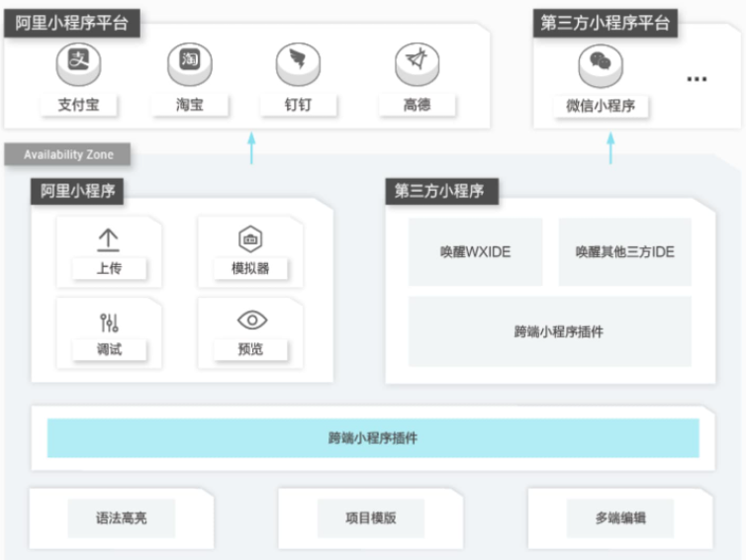Screen dimensions: 746x560
Task: Click the Alipay (支付宝) platform icon
Action: click(78, 64)
